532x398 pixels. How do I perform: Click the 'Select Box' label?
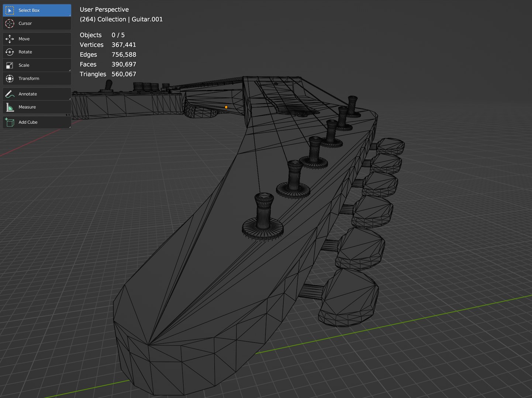click(x=29, y=10)
